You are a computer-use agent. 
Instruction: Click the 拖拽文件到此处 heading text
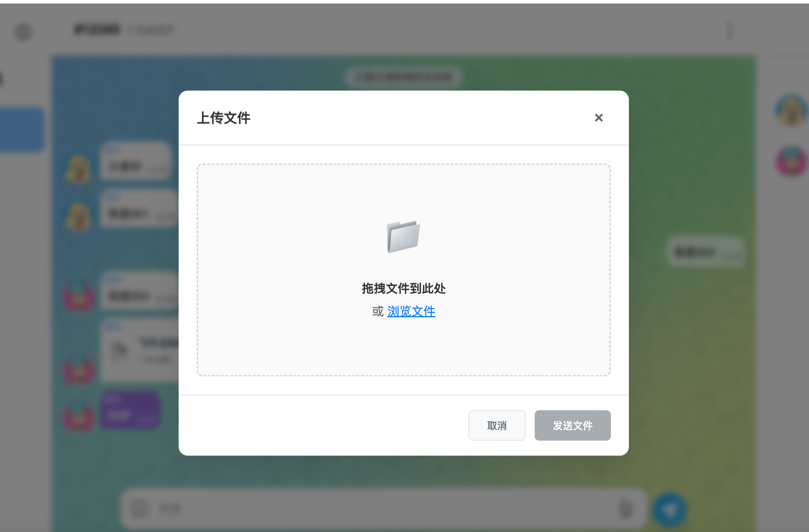pos(403,289)
